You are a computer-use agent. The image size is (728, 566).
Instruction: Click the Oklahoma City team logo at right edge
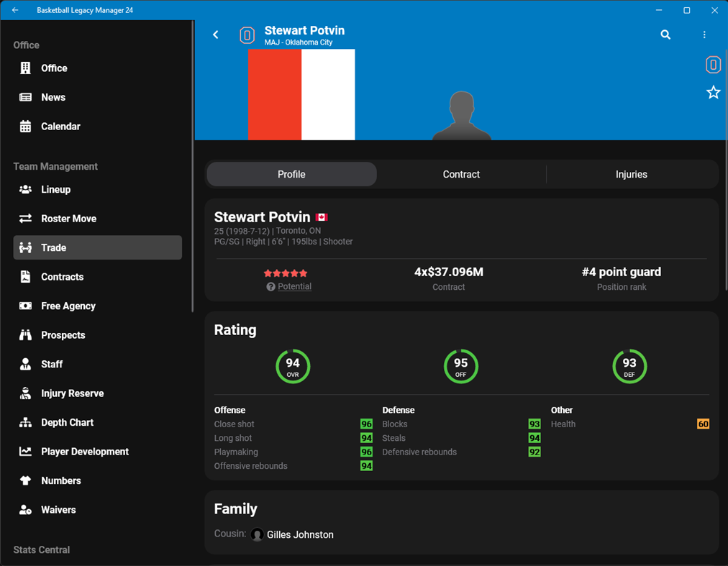pyautogui.click(x=713, y=65)
